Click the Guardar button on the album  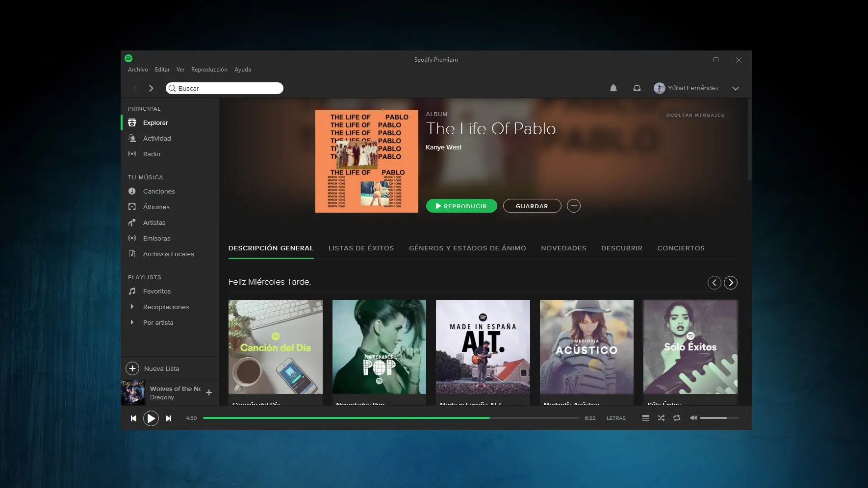[x=532, y=206]
